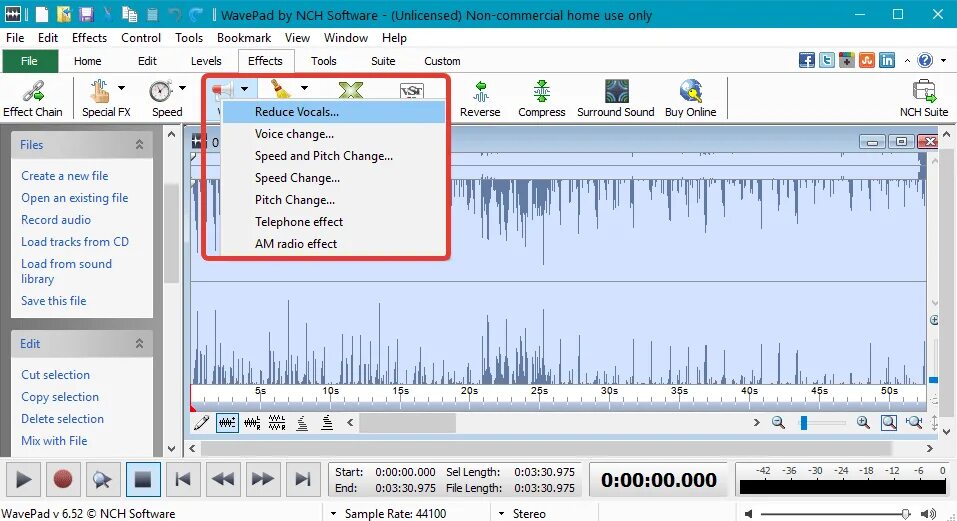Click the Copy icon in title bar
Image resolution: width=957 pixels, height=521 pixels.
click(x=129, y=14)
